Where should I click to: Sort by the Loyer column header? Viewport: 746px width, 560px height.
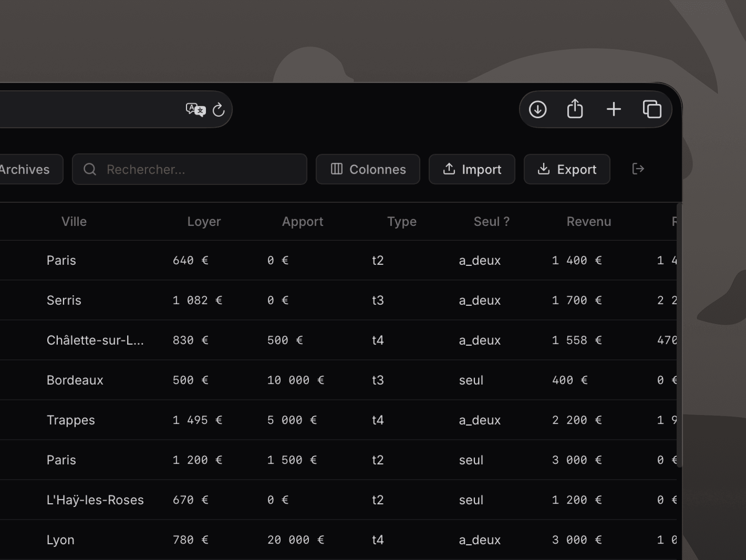[204, 221]
